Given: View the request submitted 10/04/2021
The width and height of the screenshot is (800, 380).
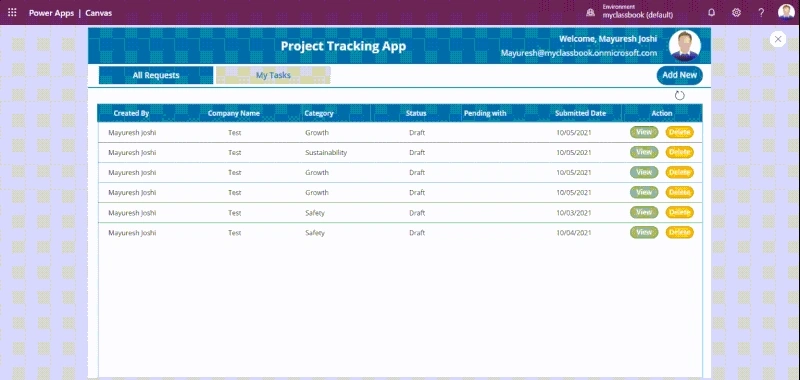Looking at the screenshot, I should click(644, 232).
